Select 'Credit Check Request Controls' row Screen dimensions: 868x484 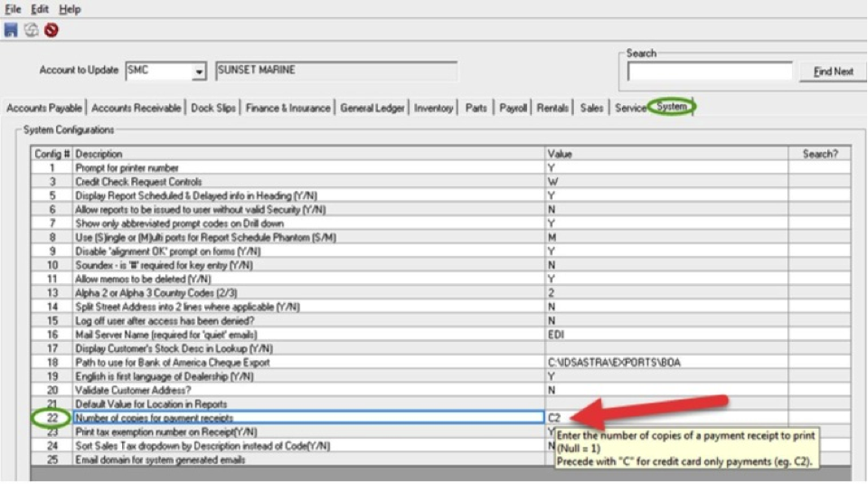[441, 182]
